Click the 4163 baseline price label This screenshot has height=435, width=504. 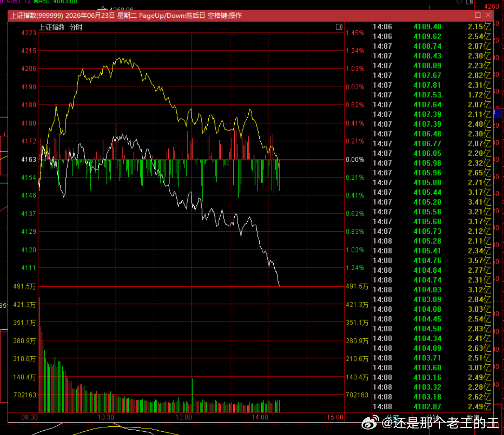pos(29,159)
